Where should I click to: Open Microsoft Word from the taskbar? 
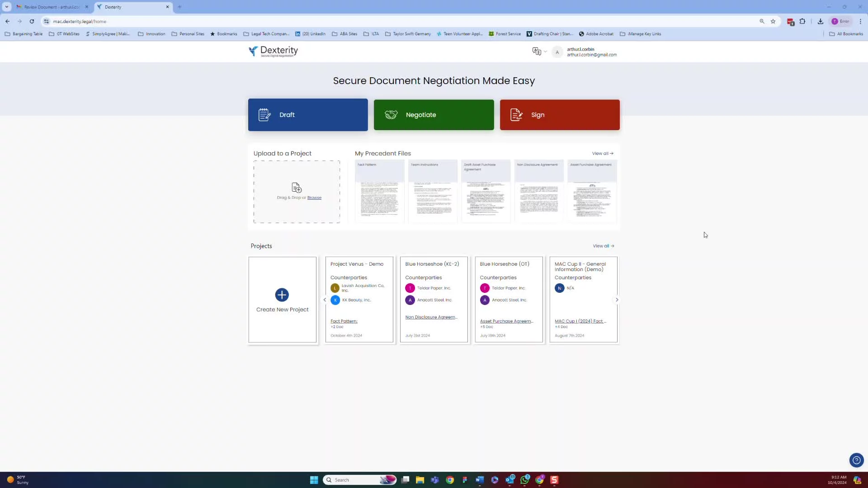480,480
